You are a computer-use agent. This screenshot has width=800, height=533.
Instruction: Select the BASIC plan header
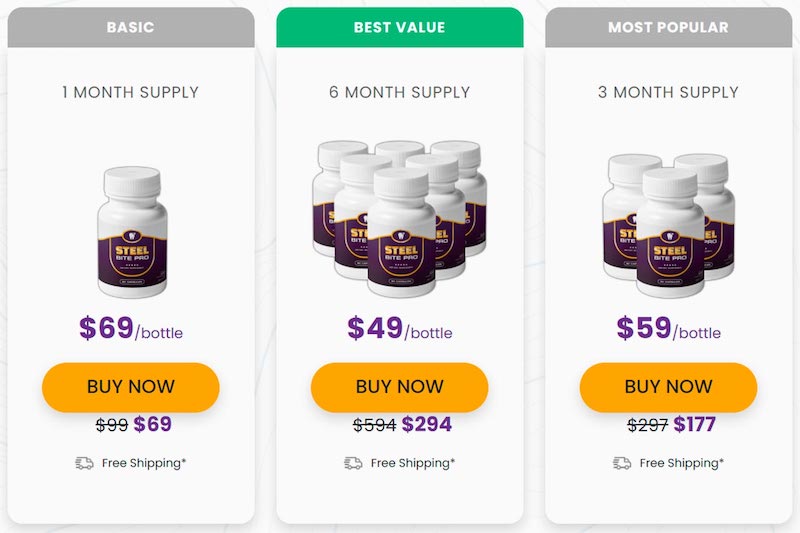(x=131, y=27)
